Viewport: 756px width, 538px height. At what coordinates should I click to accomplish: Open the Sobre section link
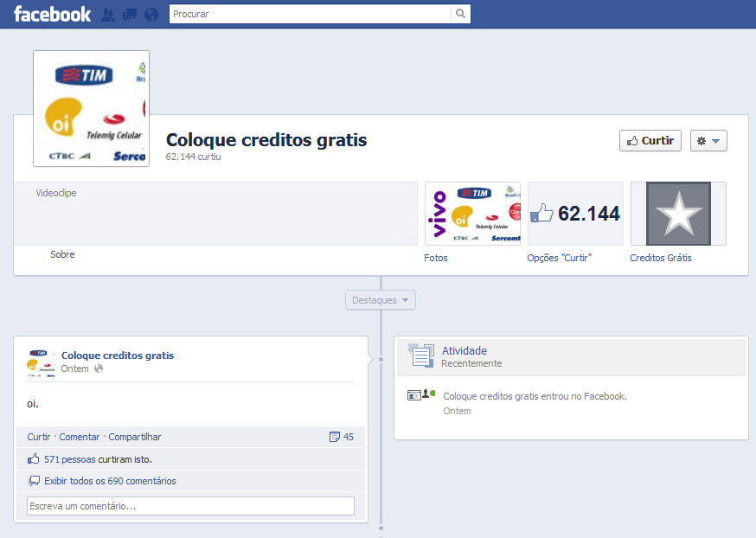click(62, 255)
